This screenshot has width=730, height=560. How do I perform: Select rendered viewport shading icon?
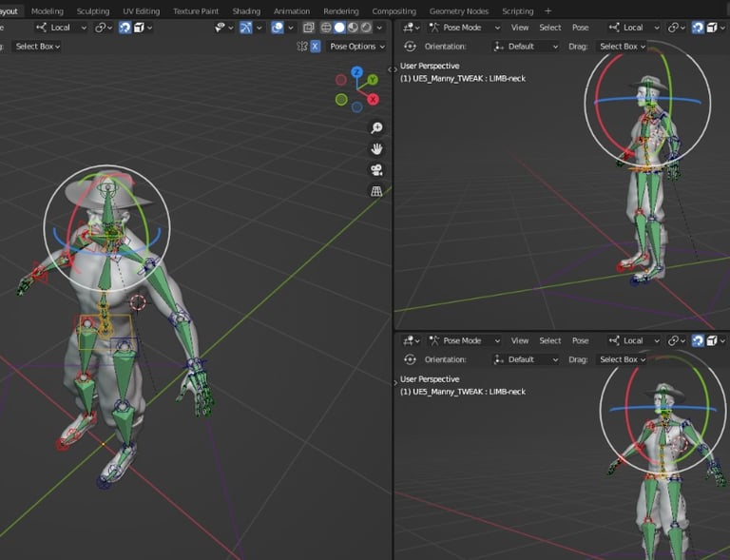[366, 28]
